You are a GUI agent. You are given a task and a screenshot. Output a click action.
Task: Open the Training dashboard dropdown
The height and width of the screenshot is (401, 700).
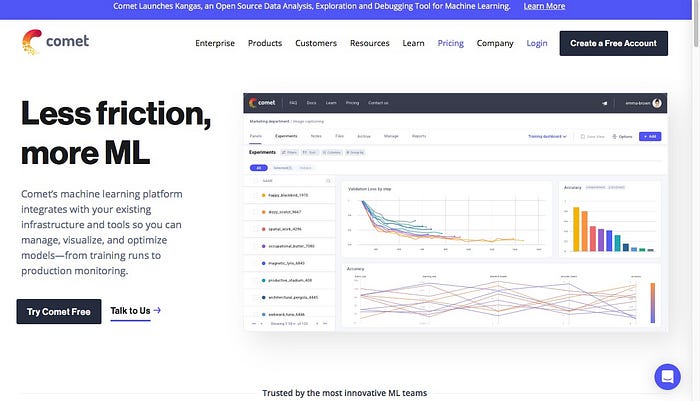[547, 136]
